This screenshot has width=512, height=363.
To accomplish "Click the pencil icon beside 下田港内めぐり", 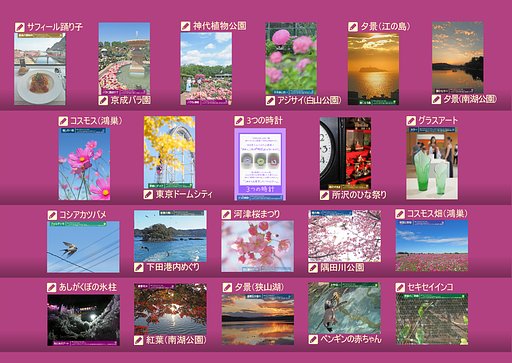I will tap(139, 267).
